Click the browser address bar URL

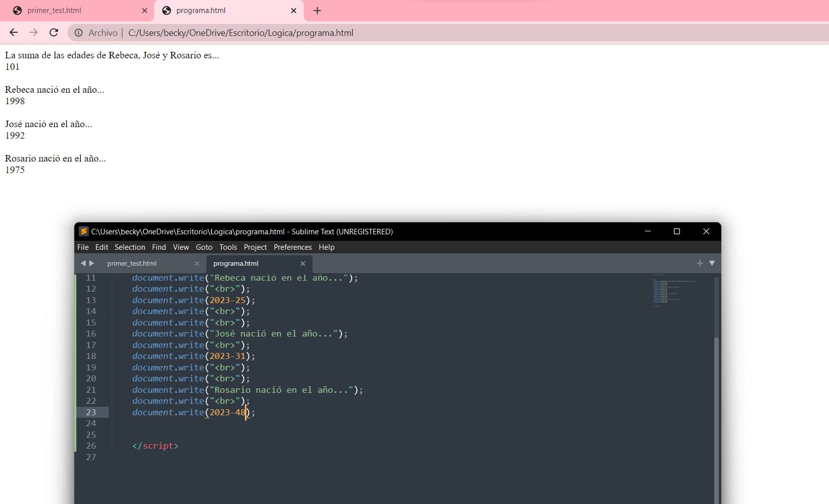pos(240,33)
